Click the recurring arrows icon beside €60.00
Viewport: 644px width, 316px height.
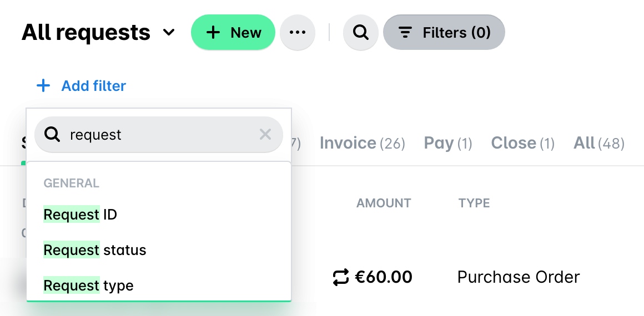click(341, 277)
